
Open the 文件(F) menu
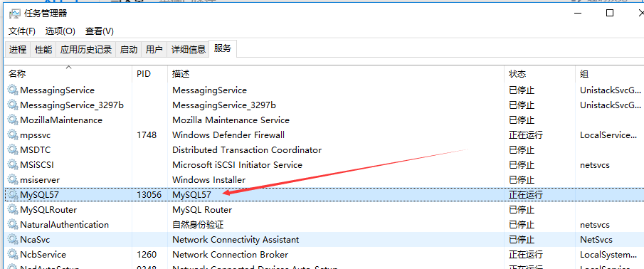(22, 31)
